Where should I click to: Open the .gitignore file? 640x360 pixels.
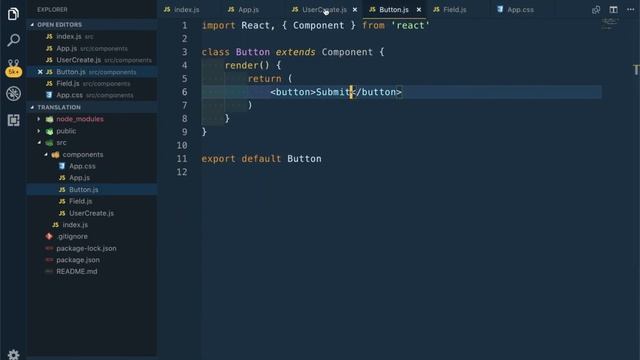click(x=92, y=236)
